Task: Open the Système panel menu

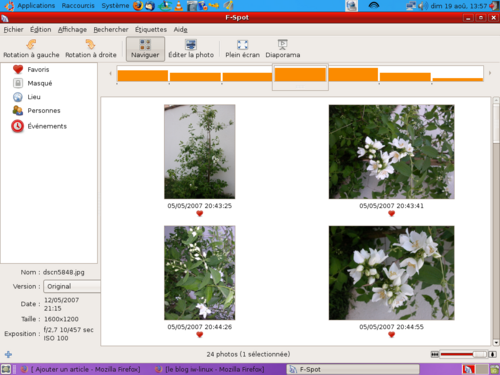Action: point(115,6)
